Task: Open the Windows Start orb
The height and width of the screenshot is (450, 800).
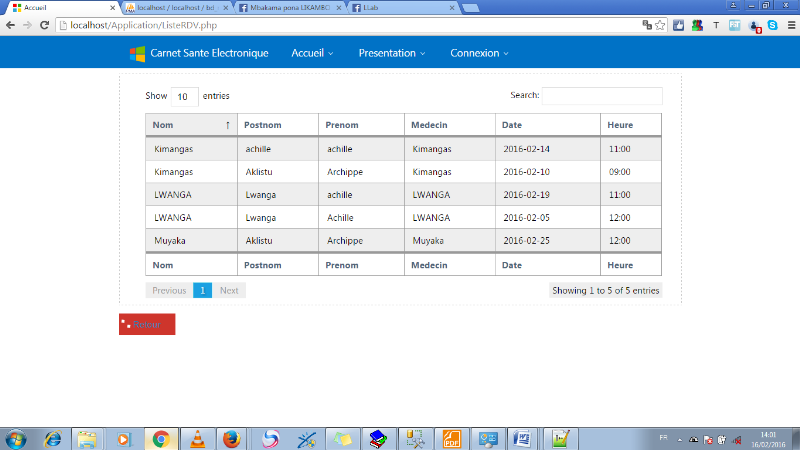Action: point(15,439)
